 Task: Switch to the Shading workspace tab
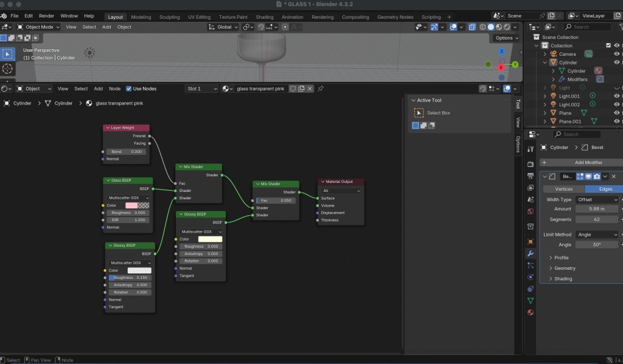click(x=264, y=17)
